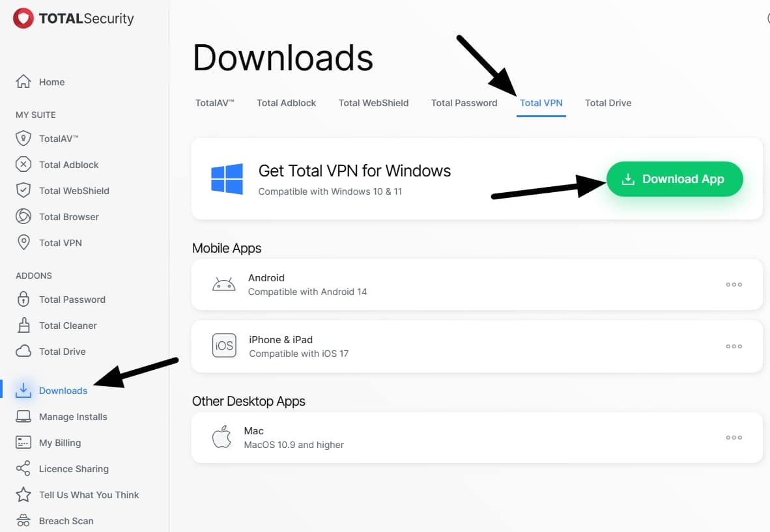Click the Mac label under Other Desktop Apps
Viewport: 770px width, 532px height.
pos(254,431)
